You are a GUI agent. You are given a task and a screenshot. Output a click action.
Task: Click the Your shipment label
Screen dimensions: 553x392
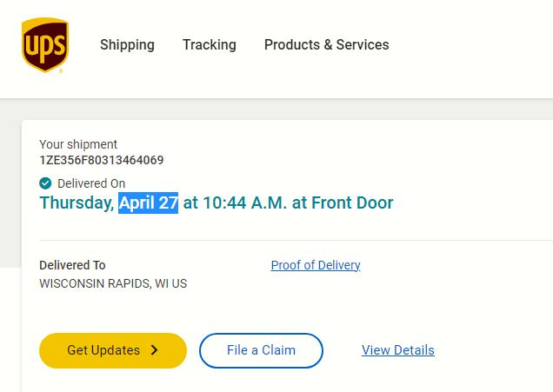[78, 144]
